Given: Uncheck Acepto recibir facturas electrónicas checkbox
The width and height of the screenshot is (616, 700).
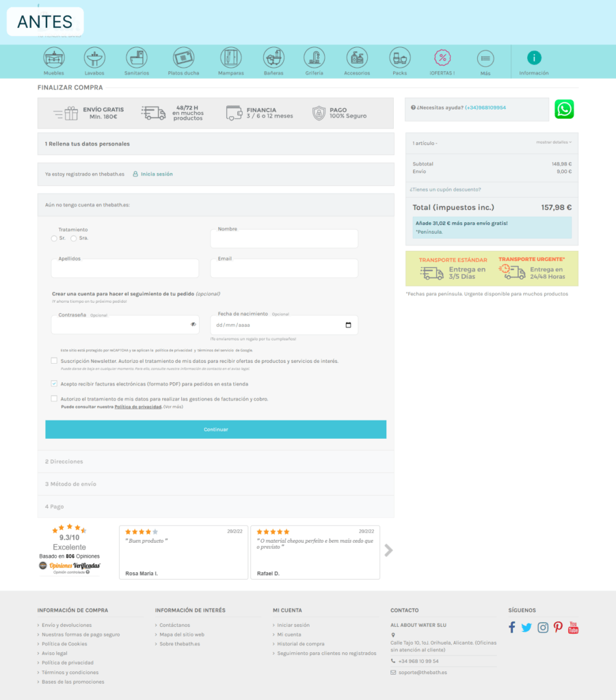Looking at the screenshot, I should (x=54, y=383).
